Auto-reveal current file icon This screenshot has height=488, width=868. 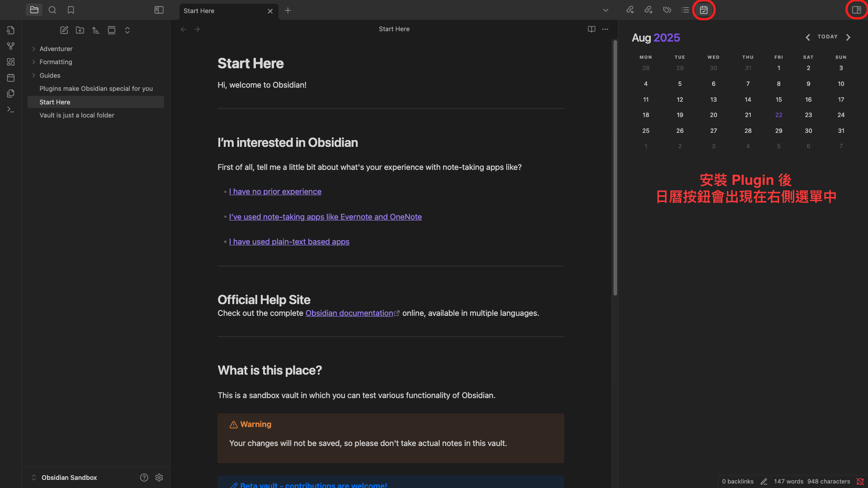(x=112, y=30)
